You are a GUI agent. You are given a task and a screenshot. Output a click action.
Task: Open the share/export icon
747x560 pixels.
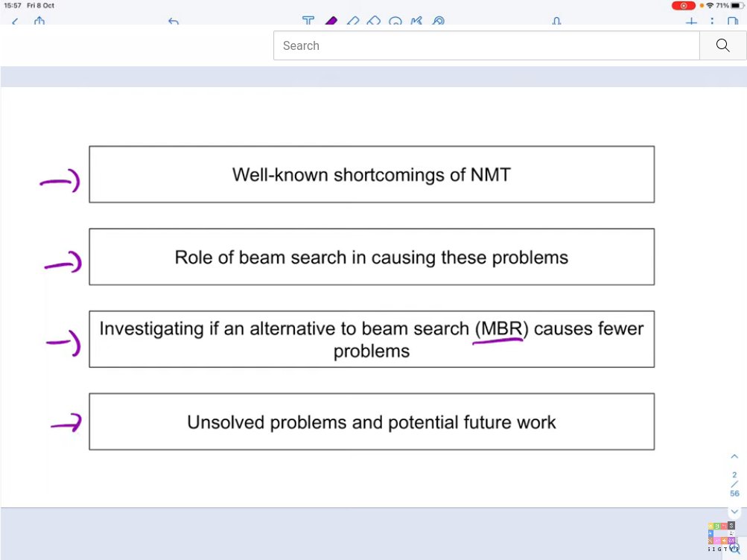[39, 20]
